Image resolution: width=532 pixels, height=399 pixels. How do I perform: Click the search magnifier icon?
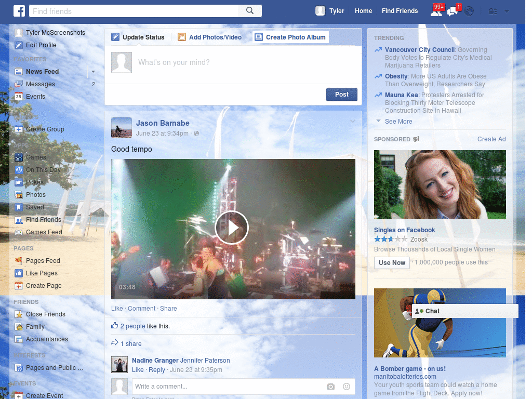pos(250,11)
